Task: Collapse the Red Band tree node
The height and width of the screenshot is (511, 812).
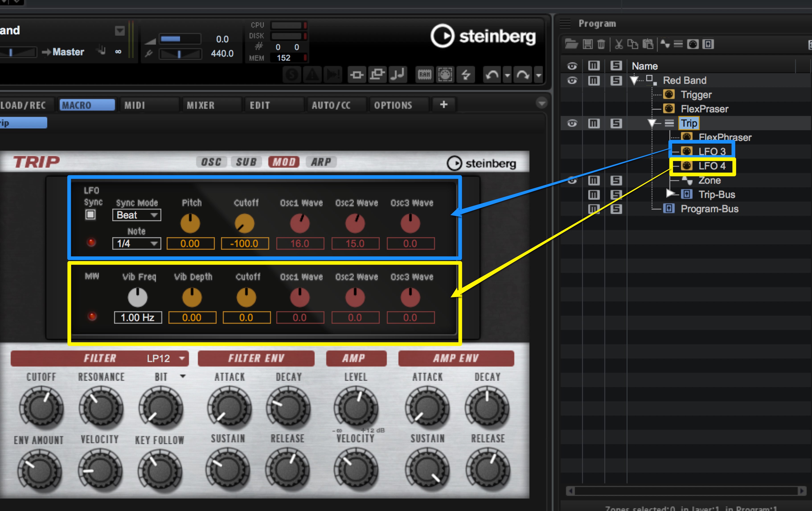Action: point(634,80)
